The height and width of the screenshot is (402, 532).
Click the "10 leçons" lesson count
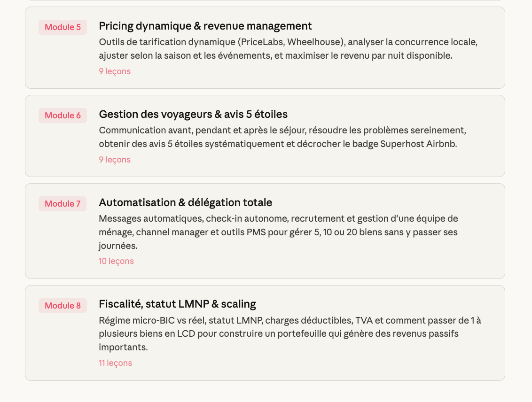pos(116,261)
